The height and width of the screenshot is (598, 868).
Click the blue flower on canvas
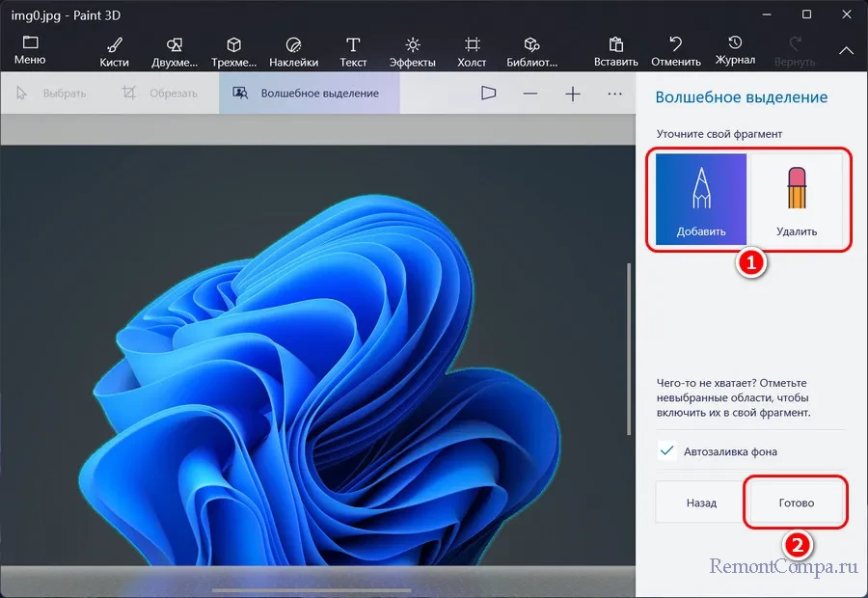[321, 382]
